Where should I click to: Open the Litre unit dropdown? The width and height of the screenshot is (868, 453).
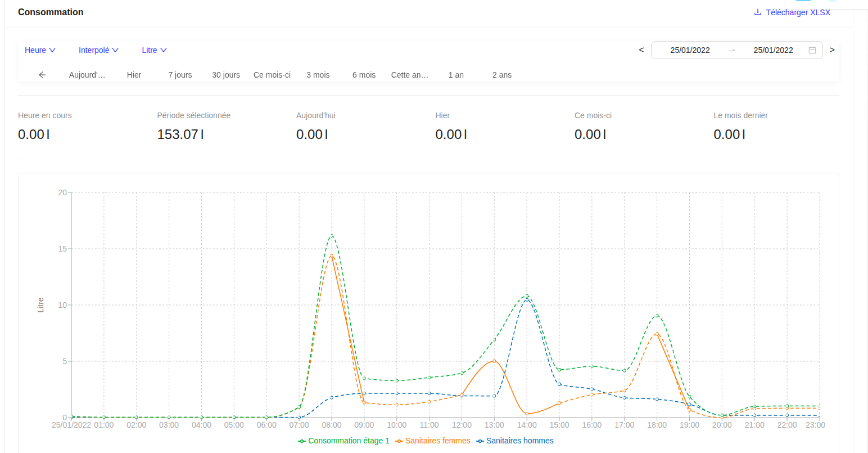tap(154, 50)
